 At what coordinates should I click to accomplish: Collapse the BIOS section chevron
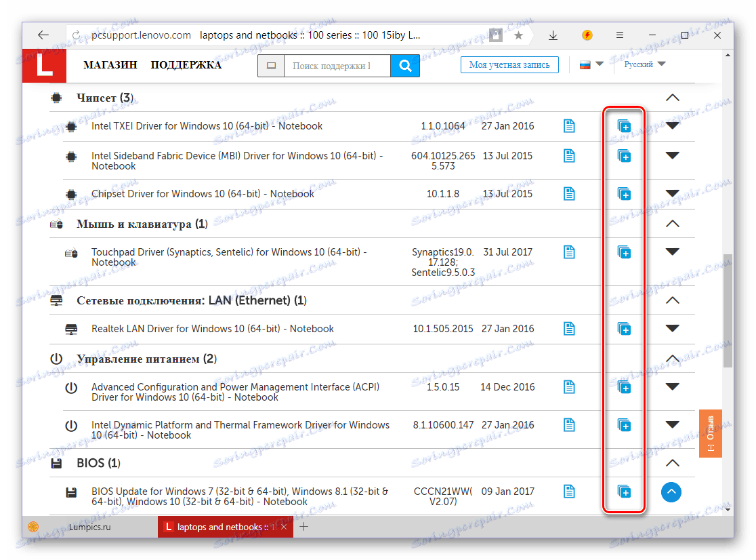[x=672, y=463]
